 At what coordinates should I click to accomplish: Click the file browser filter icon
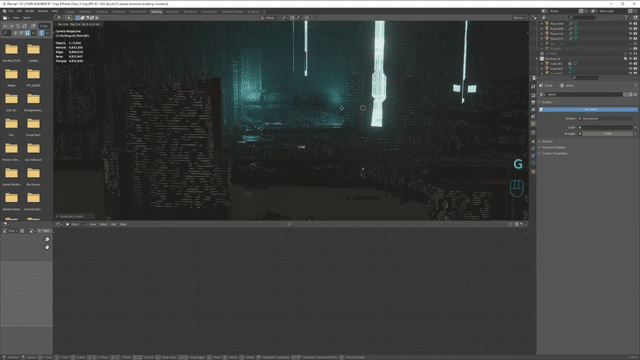[42, 33]
